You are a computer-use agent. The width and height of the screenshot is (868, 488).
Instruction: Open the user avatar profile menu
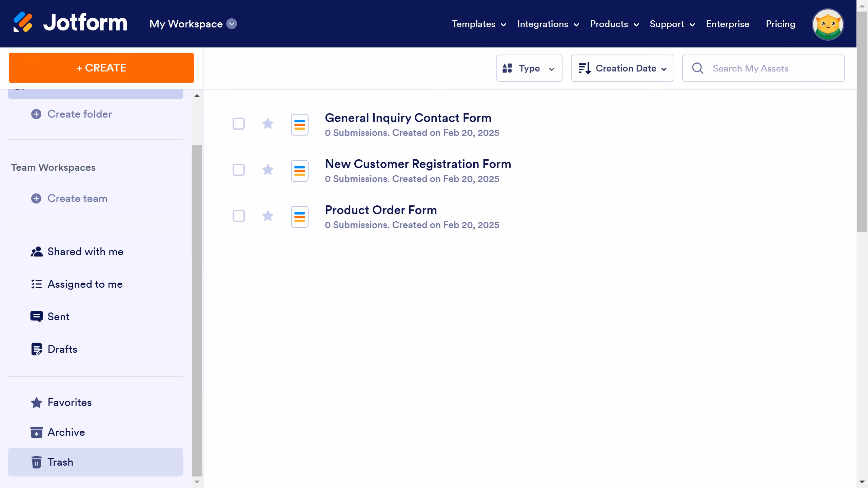pyautogui.click(x=828, y=24)
